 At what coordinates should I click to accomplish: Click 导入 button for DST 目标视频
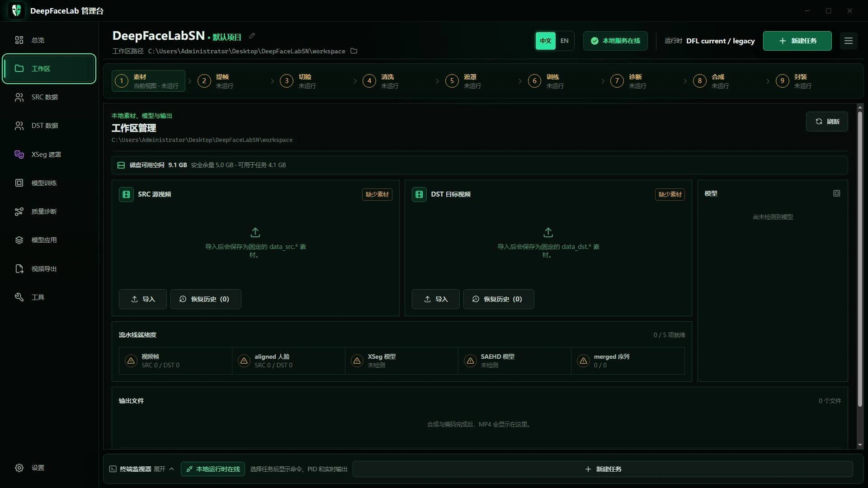click(436, 299)
